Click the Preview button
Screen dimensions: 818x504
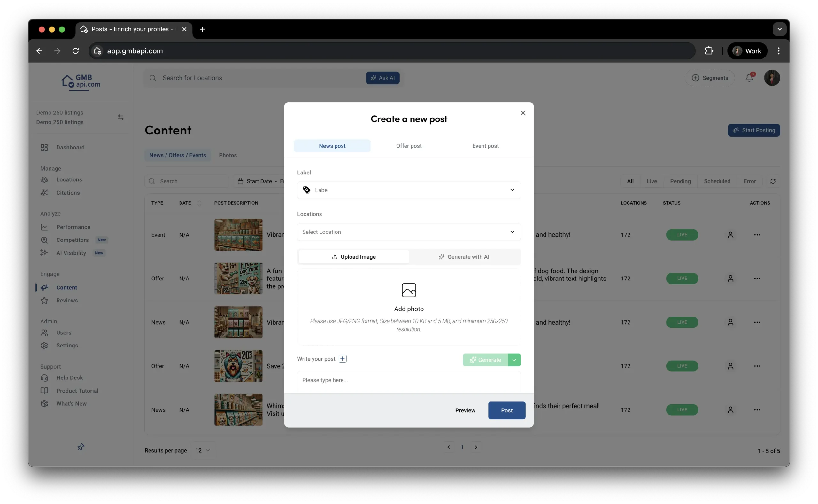click(465, 410)
